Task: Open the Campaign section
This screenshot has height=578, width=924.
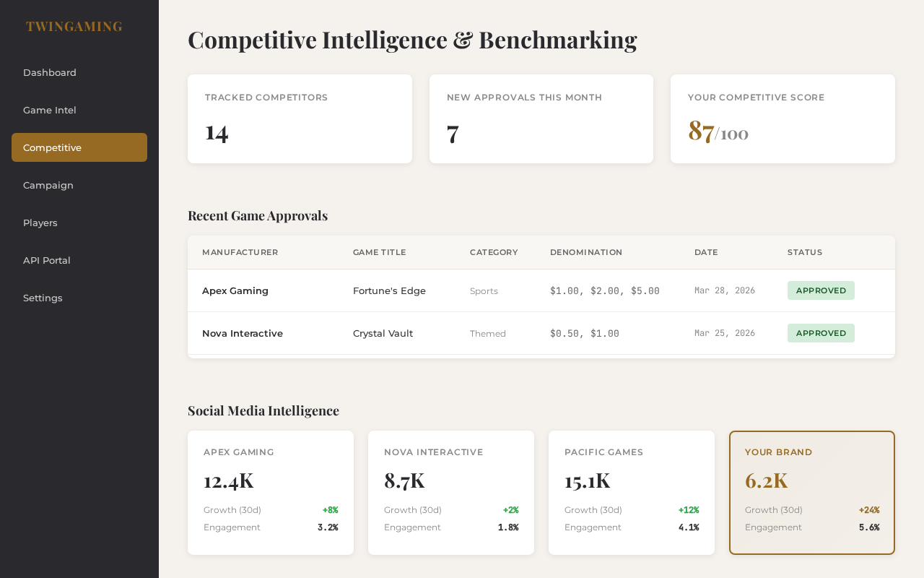Action: (48, 185)
